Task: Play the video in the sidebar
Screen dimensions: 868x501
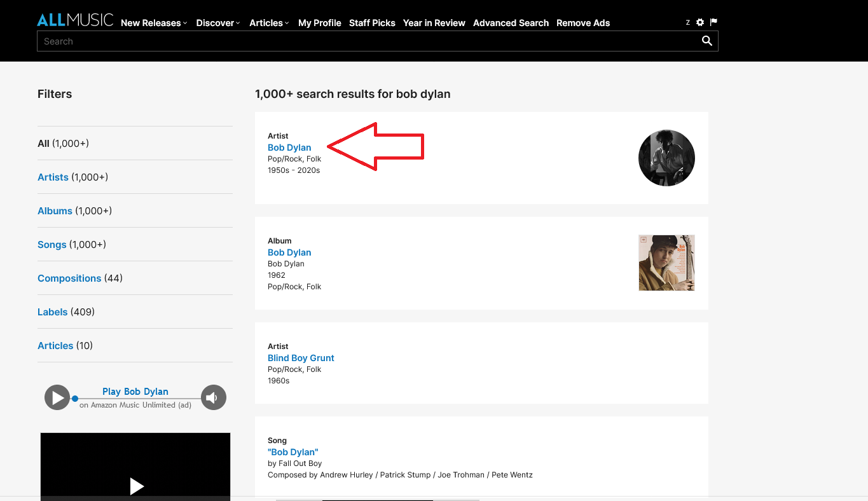Action: (x=136, y=486)
